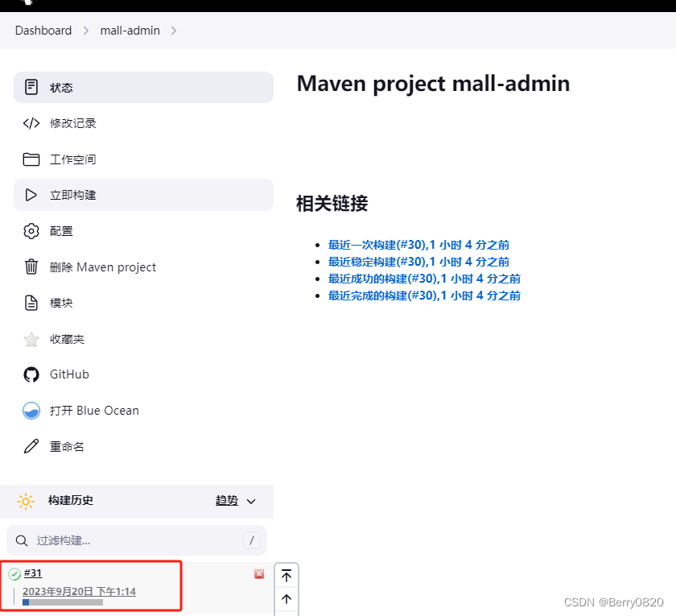Open 最近一次构建(#30) link
Viewport: 676px width, 616px height.
pos(418,245)
